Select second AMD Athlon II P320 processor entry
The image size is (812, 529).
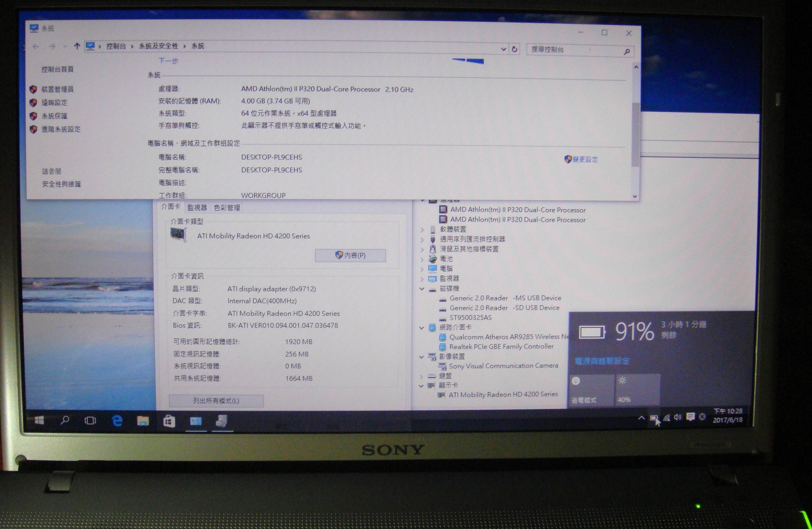pyautogui.click(x=518, y=220)
